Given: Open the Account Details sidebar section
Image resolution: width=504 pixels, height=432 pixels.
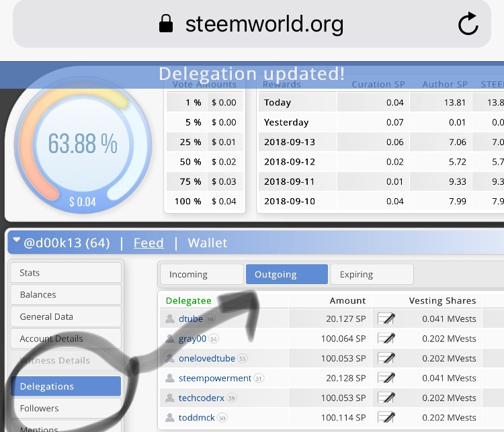Looking at the screenshot, I should 66,339.
